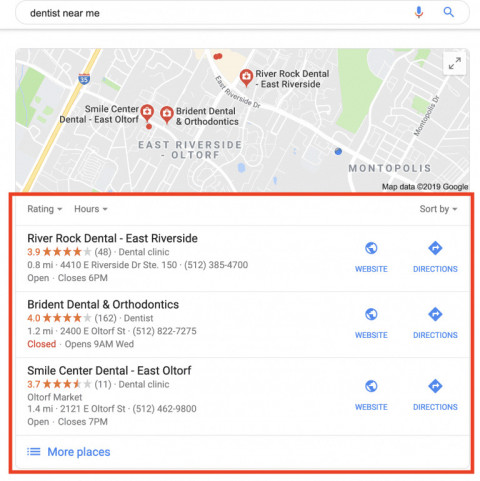Expand the map to full view

454,63
